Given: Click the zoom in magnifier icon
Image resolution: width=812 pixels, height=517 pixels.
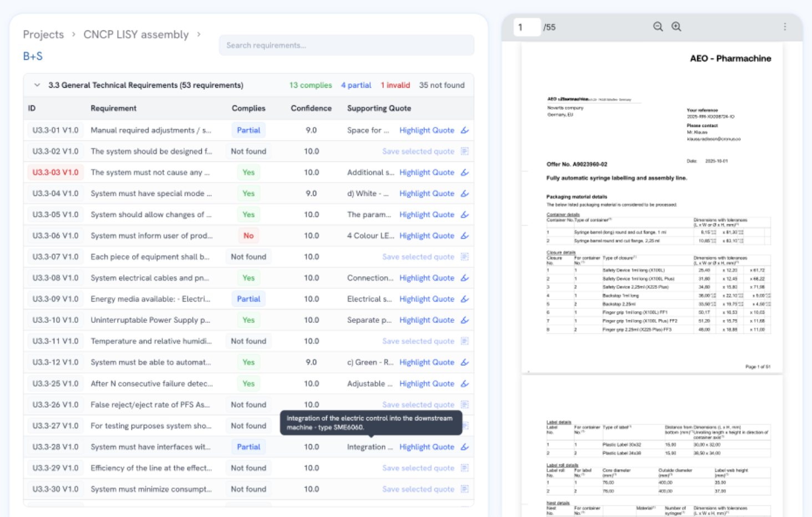Looking at the screenshot, I should click(676, 27).
